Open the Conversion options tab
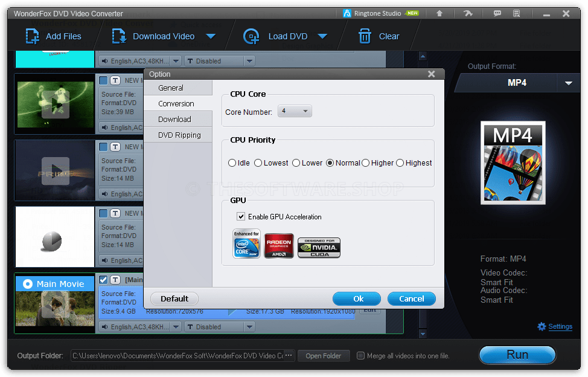 177,103
